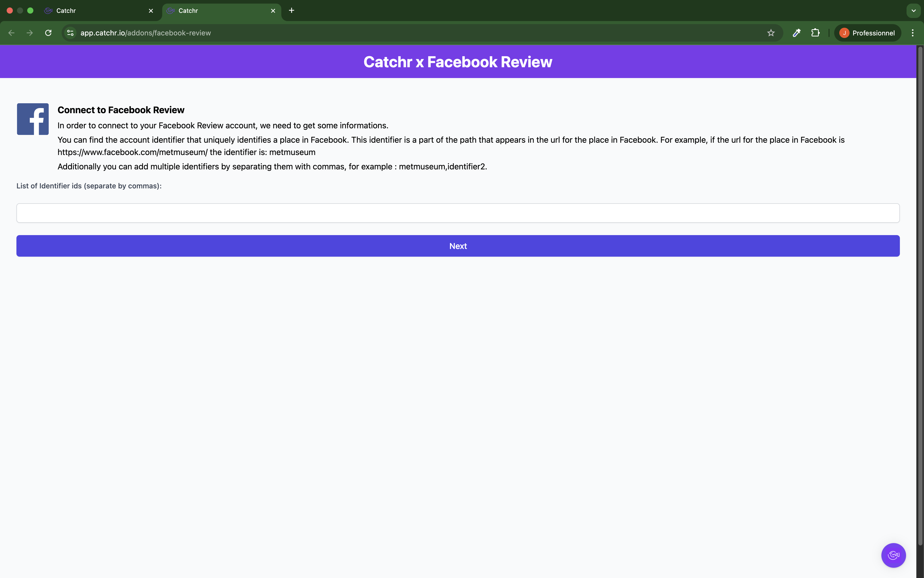Close the first Catchr tab
The image size is (924, 578).
tap(151, 11)
